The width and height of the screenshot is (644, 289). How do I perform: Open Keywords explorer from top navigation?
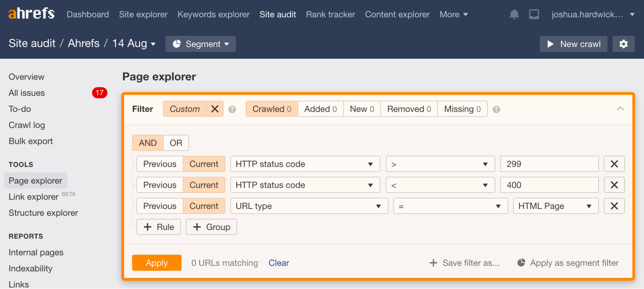point(213,15)
